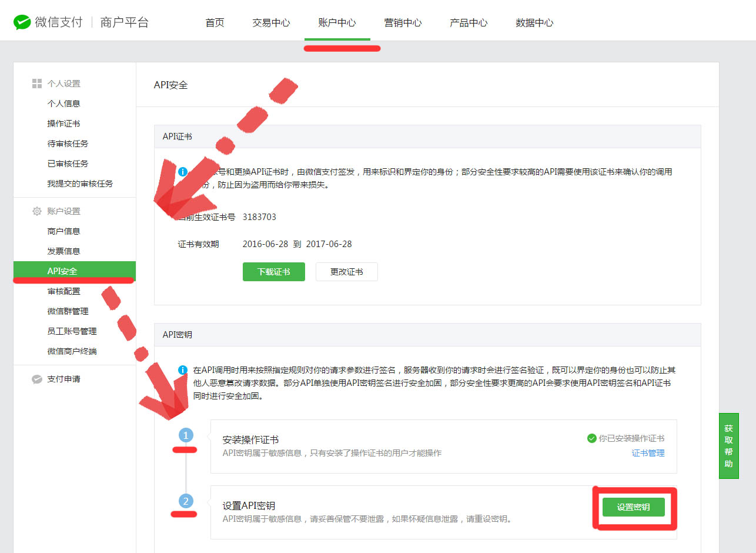
Task: Click the account settings gear icon
Action: 37,211
